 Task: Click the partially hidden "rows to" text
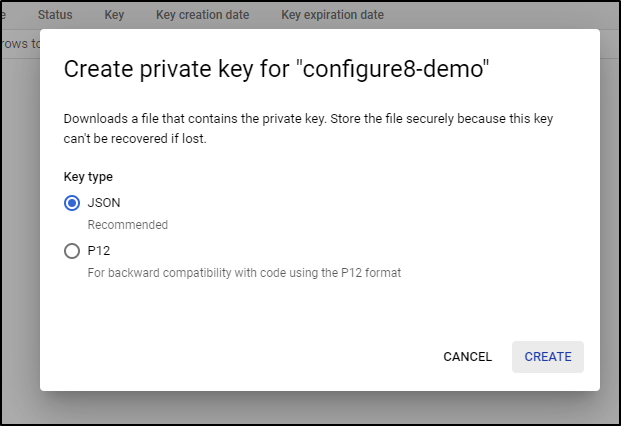tap(20, 44)
